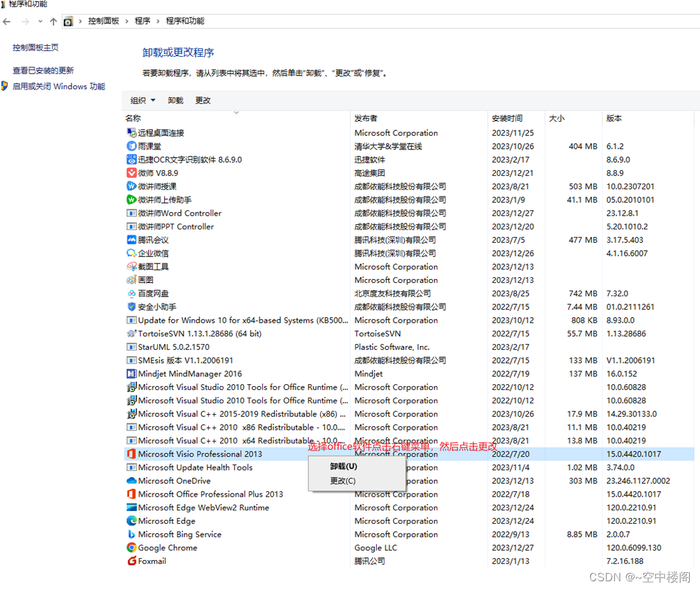Image resolution: width=700 pixels, height=589 pixels.
Task: Open the 控制面板主页 link
Action: (35, 48)
